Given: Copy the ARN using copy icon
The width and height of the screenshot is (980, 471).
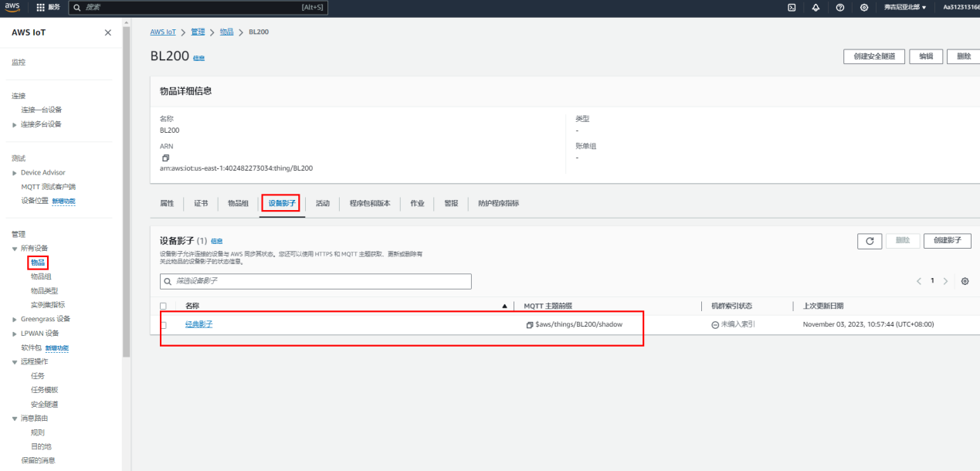Looking at the screenshot, I should (x=165, y=158).
